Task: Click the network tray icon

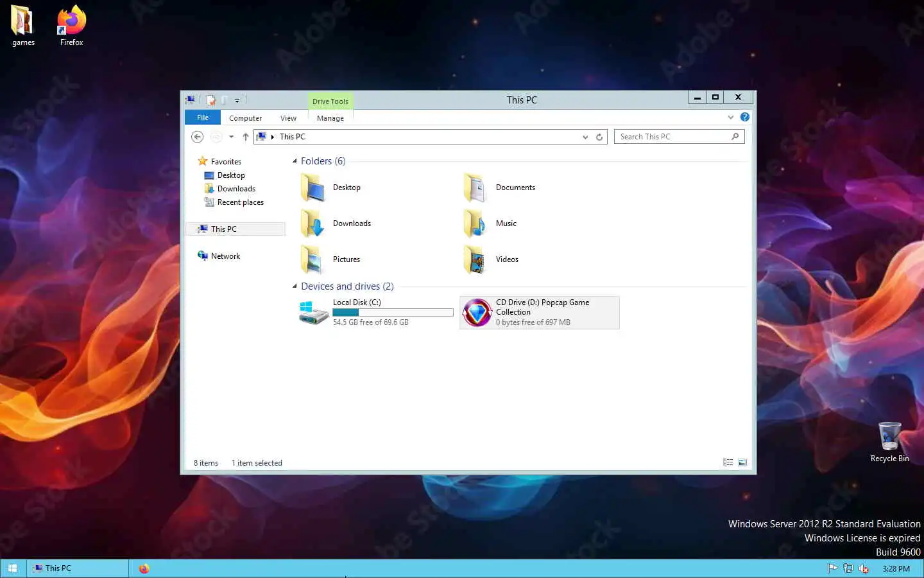Action: pos(848,568)
